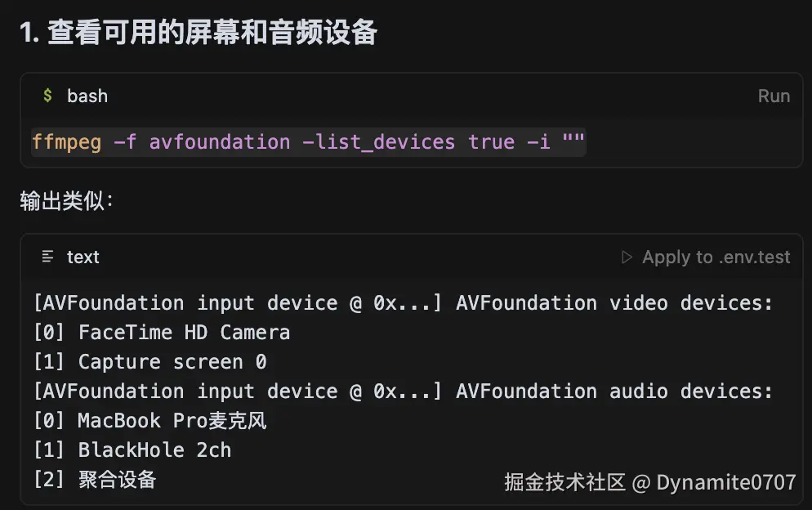Click the Capture screen 0 line
Screen dimensions: 812x510
(150, 362)
